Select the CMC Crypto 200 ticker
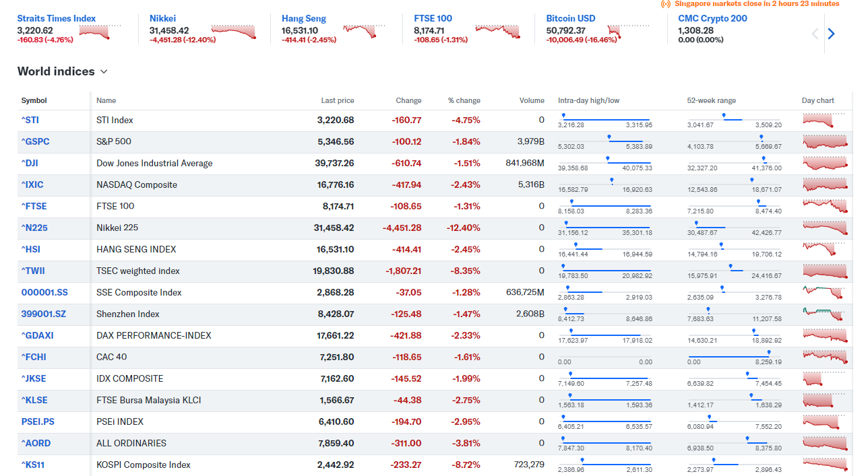Image resolution: width=868 pixels, height=476 pixels. coord(712,19)
